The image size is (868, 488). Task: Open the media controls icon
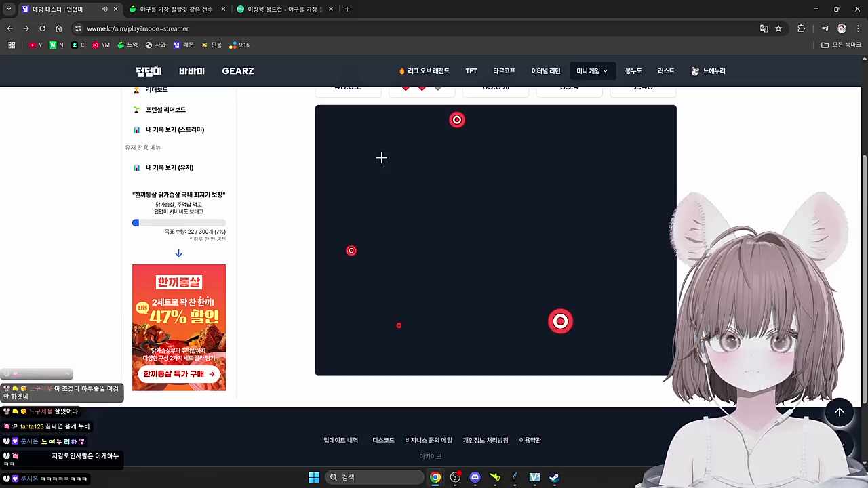825,28
